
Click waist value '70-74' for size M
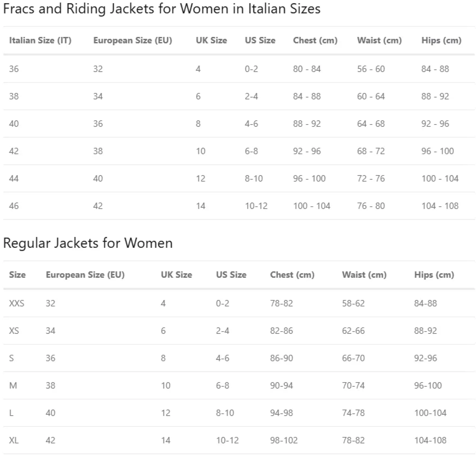[x=353, y=386]
